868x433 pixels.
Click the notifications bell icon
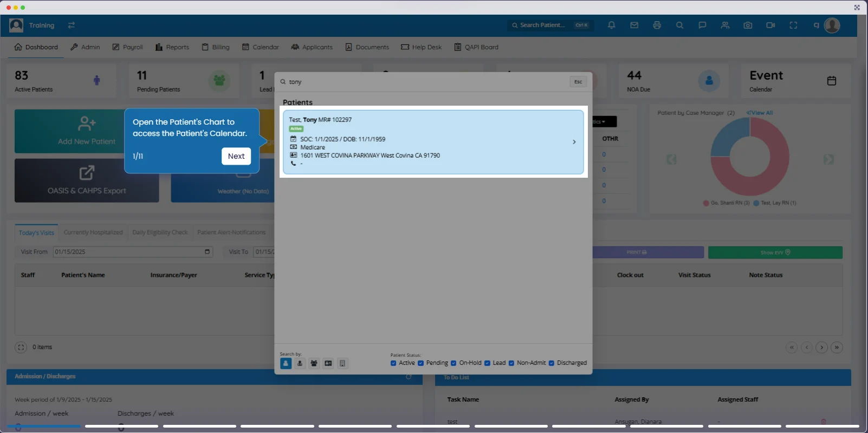(x=611, y=25)
